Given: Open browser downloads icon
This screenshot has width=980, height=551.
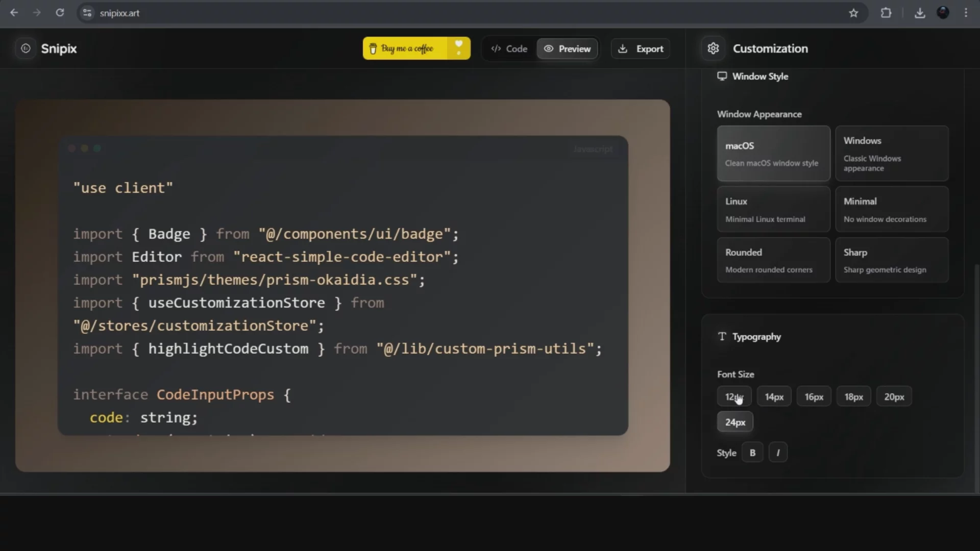Looking at the screenshot, I should tap(920, 13).
